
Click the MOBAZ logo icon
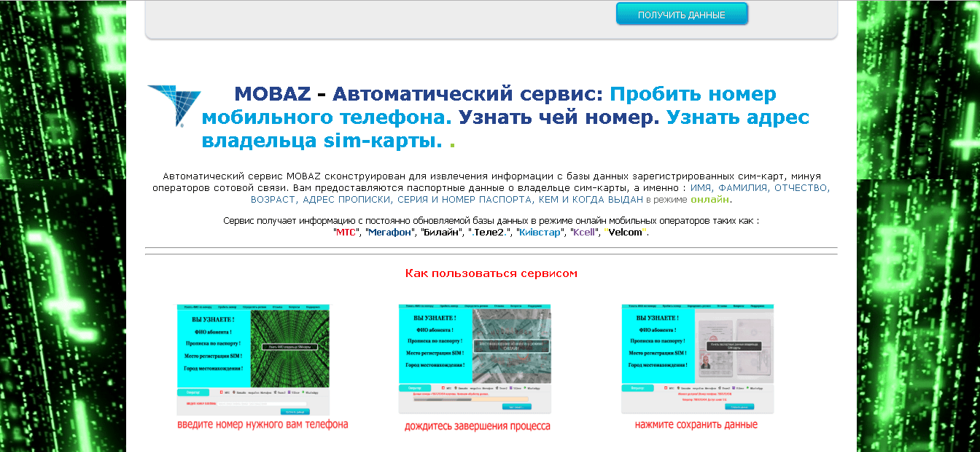(174, 106)
